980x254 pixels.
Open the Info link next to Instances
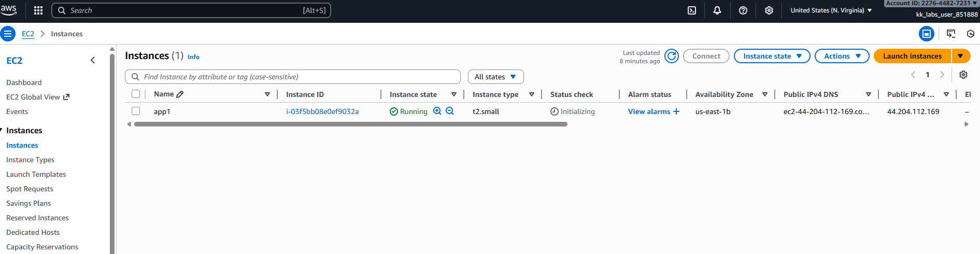pos(193,57)
